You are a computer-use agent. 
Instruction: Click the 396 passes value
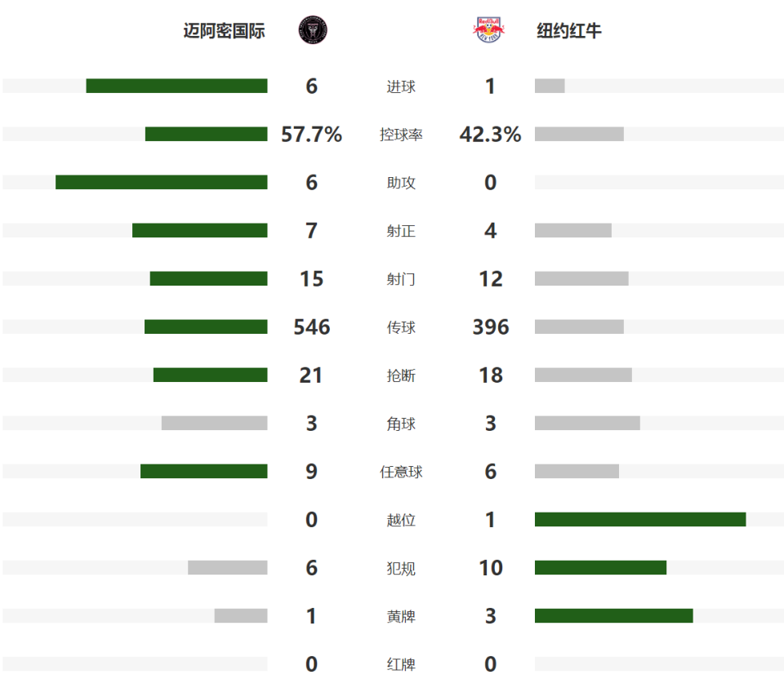(490, 327)
